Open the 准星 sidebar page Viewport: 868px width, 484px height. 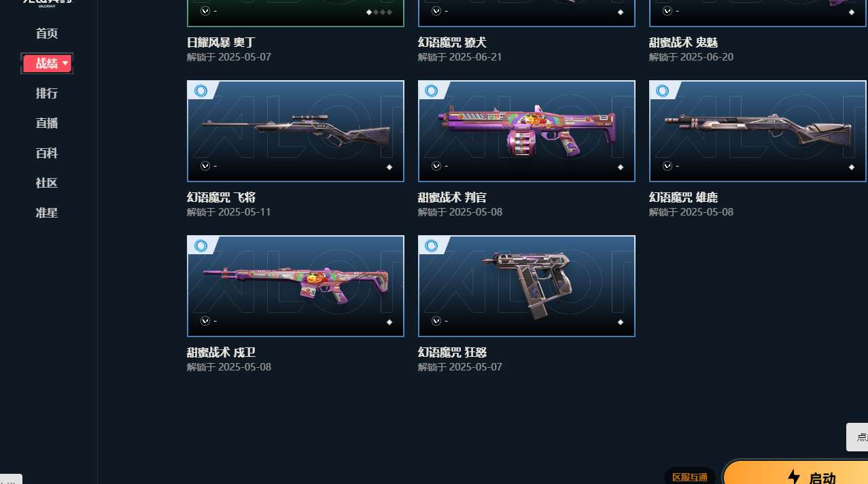click(x=47, y=213)
